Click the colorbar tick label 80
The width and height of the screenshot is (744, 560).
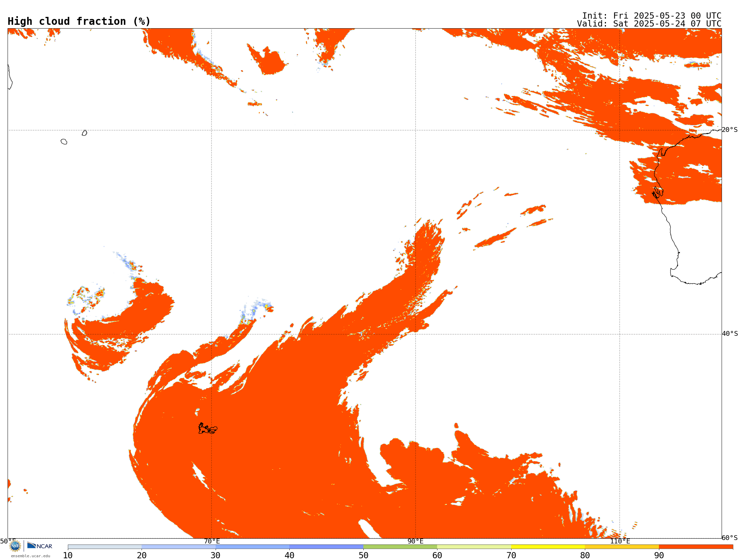pyautogui.click(x=585, y=556)
